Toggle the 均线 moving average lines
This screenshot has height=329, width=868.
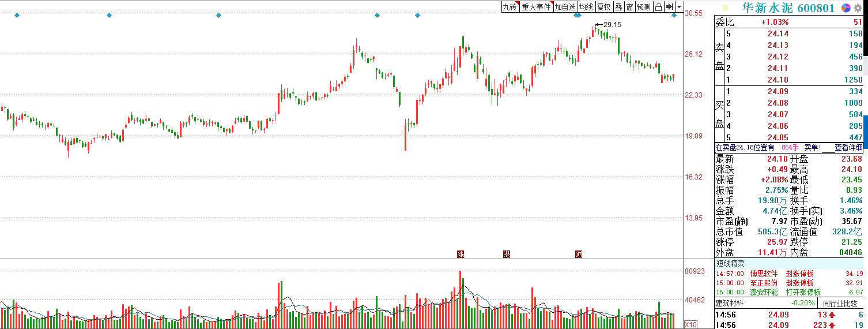click(586, 7)
